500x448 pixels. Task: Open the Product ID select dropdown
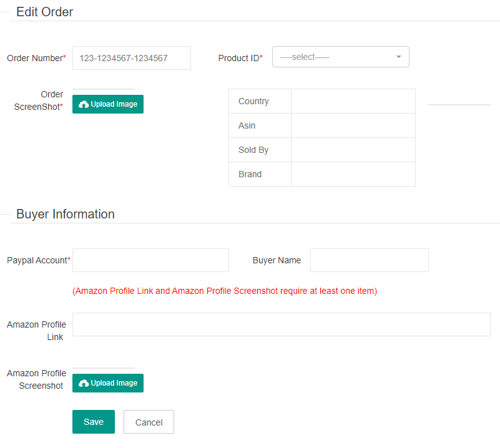pos(341,57)
